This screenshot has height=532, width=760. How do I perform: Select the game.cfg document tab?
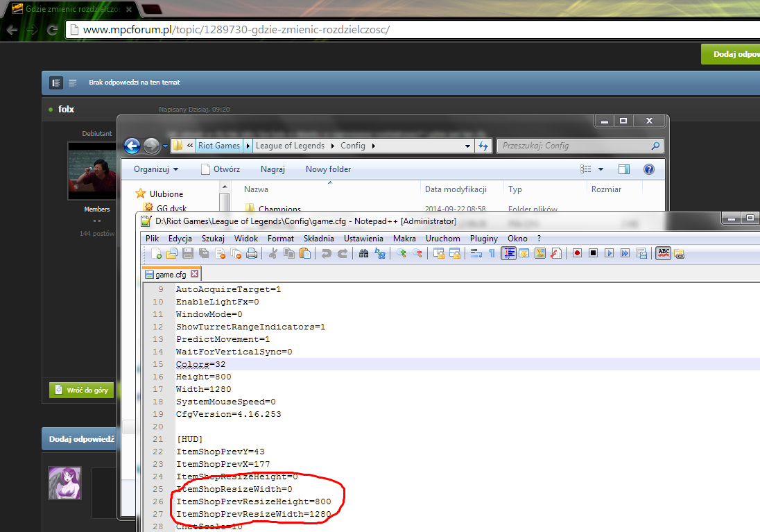click(171, 274)
